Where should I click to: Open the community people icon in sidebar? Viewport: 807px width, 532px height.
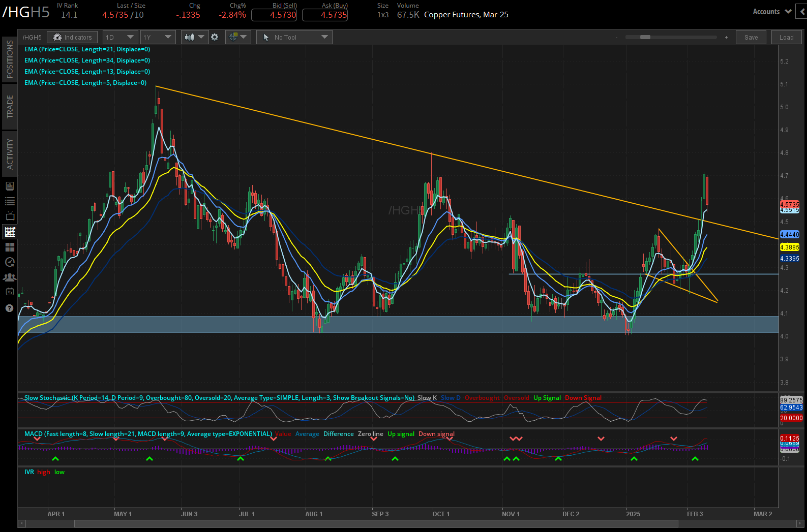pos(10,277)
